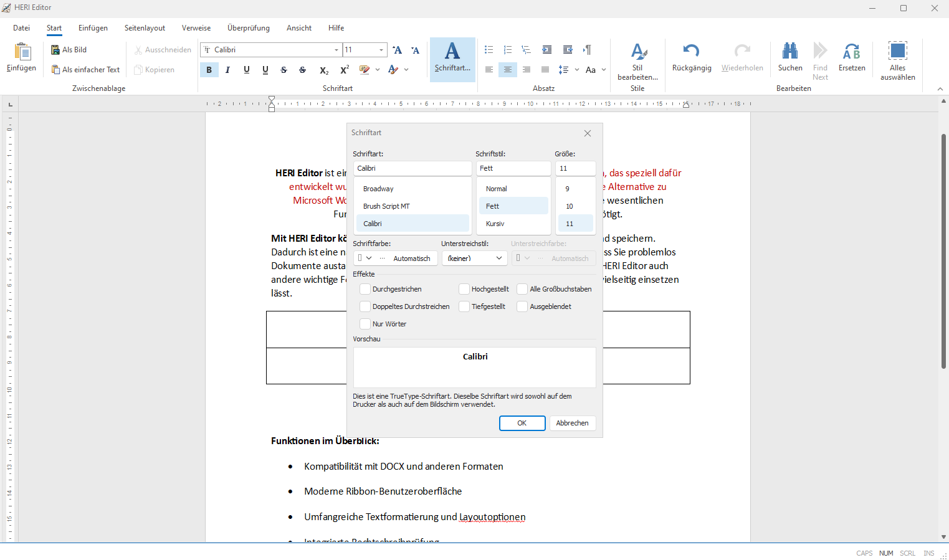
Task: Select Brush Script MT font
Action: tap(413, 206)
